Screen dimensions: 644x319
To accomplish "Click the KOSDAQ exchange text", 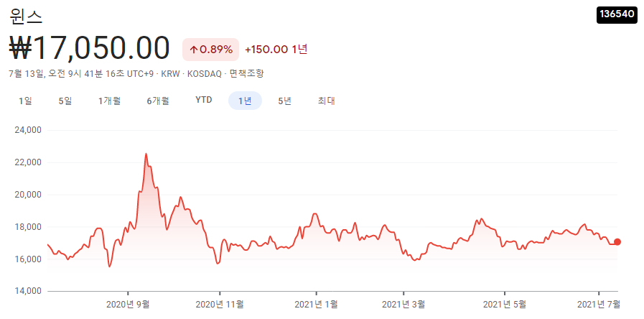I will 204,74.
